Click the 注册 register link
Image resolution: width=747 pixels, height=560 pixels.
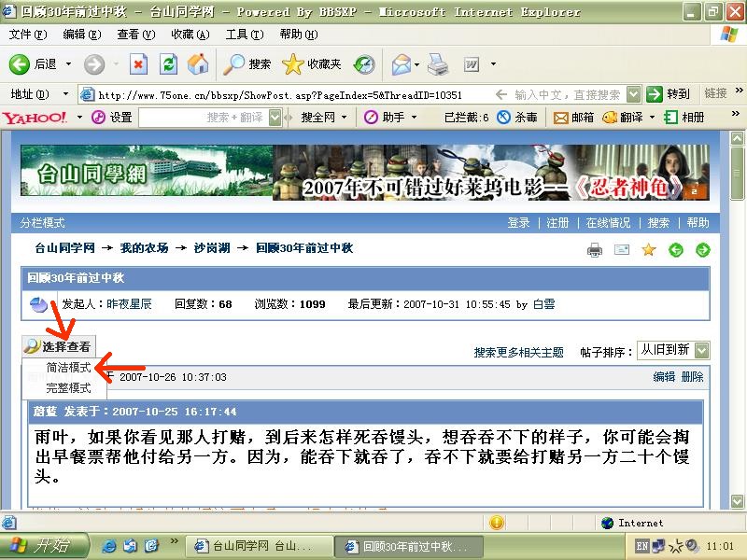tap(557, 223)
